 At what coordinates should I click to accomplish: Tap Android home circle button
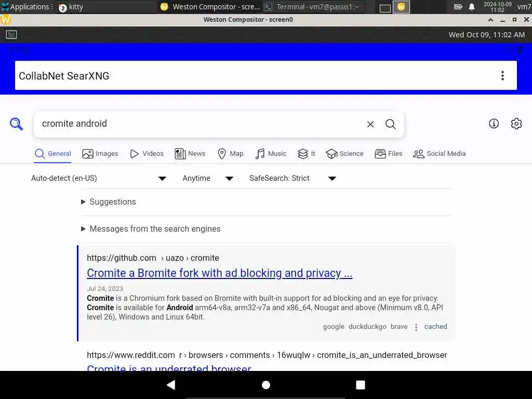pos(266,385)
